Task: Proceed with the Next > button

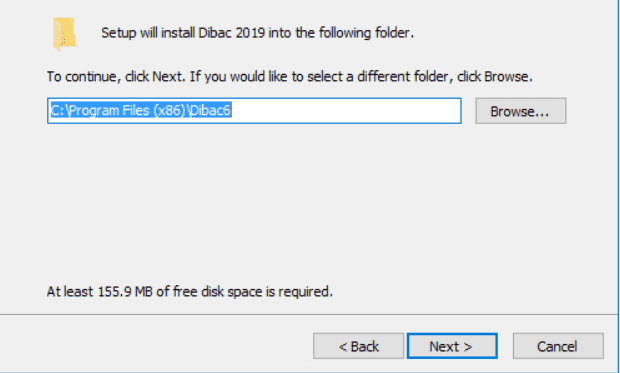Action: (x=452, y=346)
